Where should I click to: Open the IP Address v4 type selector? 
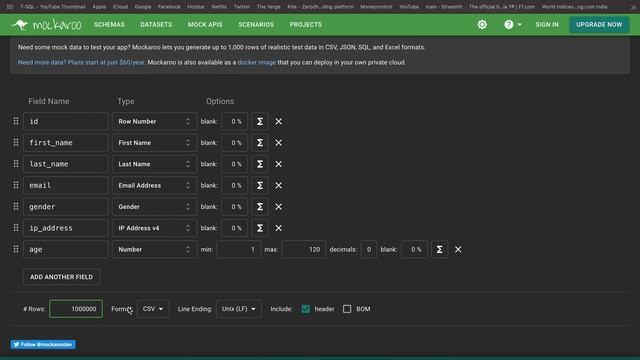click(x=154, y=228)
